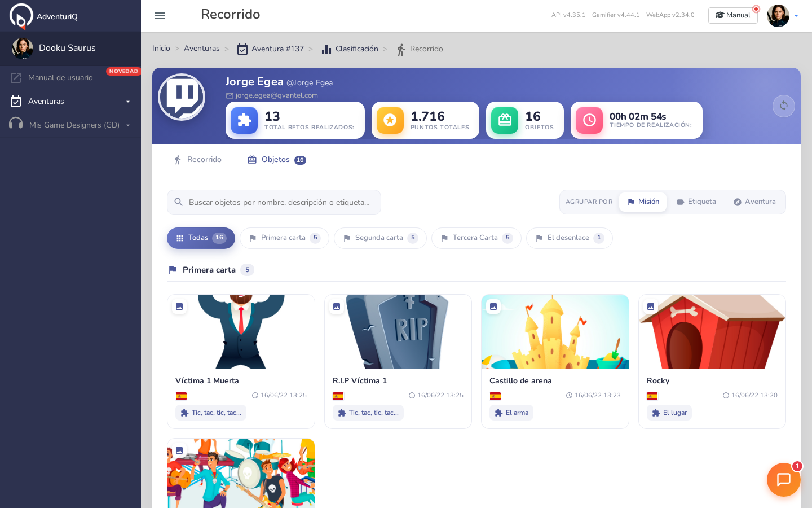Click the puzzle piece retos icon
Viewport: 812px width, 508px height.
[x=244, y=120]
